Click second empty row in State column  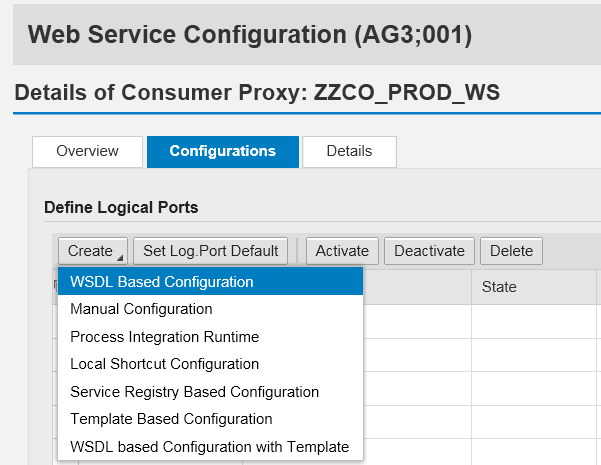(534, 355)
